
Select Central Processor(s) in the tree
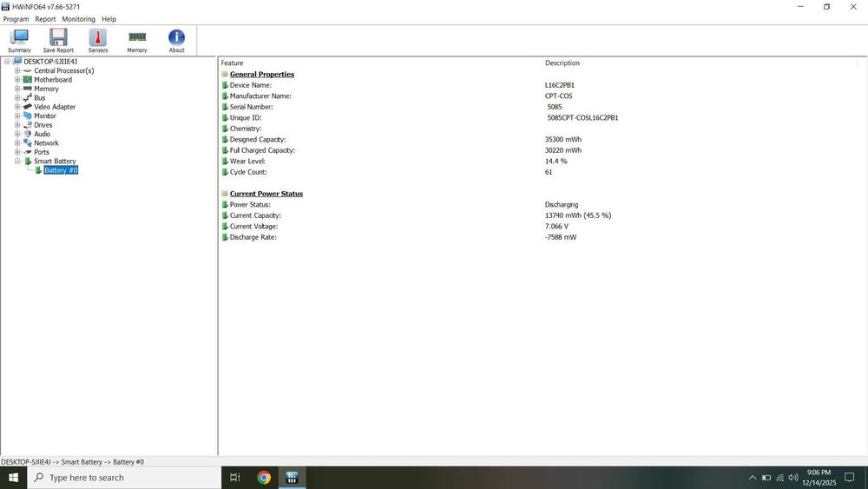(x=64, y=70)
